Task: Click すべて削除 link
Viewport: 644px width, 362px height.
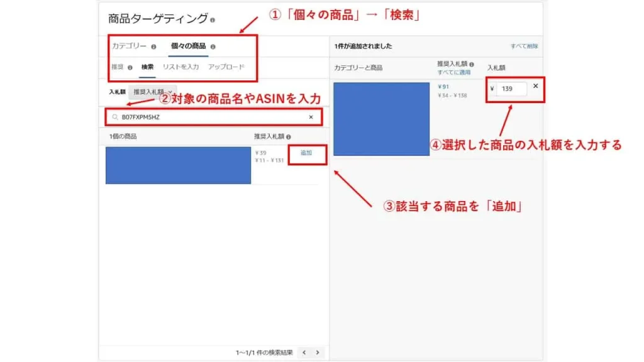Action: coord(524,47)
